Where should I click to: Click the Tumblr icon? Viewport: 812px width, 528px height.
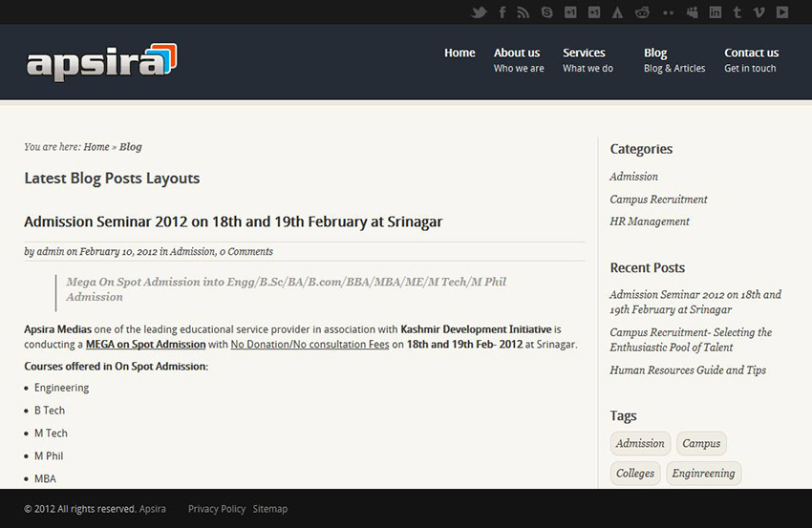(737, 11)
